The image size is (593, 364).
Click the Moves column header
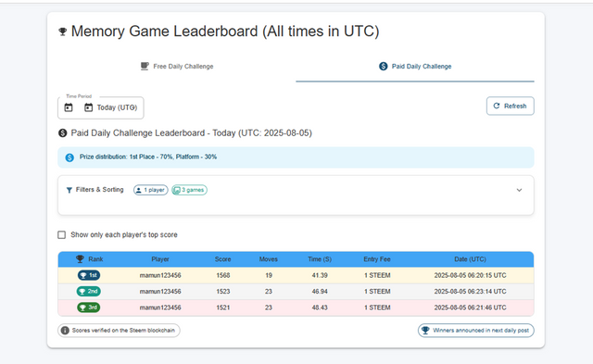coord(269,259)
